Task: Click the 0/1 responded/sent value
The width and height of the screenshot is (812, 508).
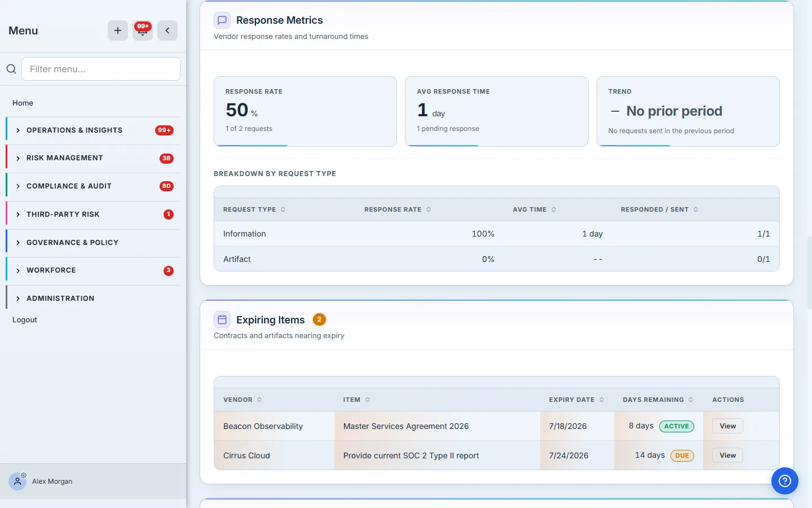Action: (764, 259)
